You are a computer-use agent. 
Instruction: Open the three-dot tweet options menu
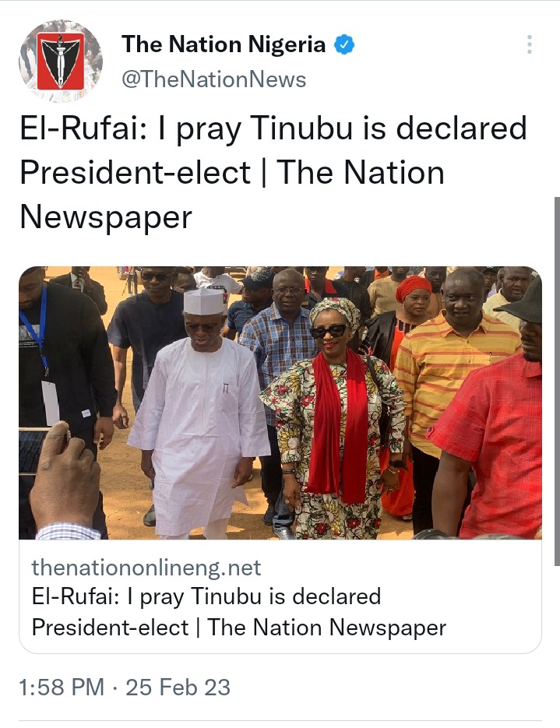(x=530, y=44)
